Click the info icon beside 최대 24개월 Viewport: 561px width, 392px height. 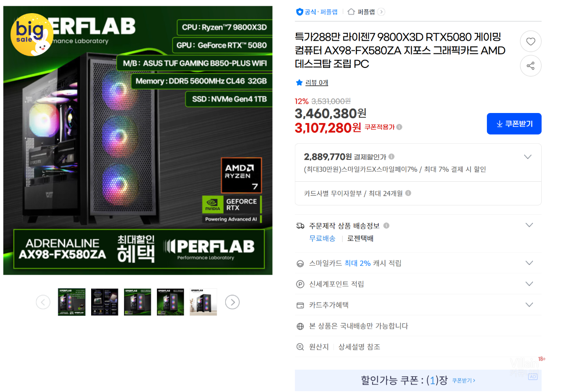[x=408, y=193]
